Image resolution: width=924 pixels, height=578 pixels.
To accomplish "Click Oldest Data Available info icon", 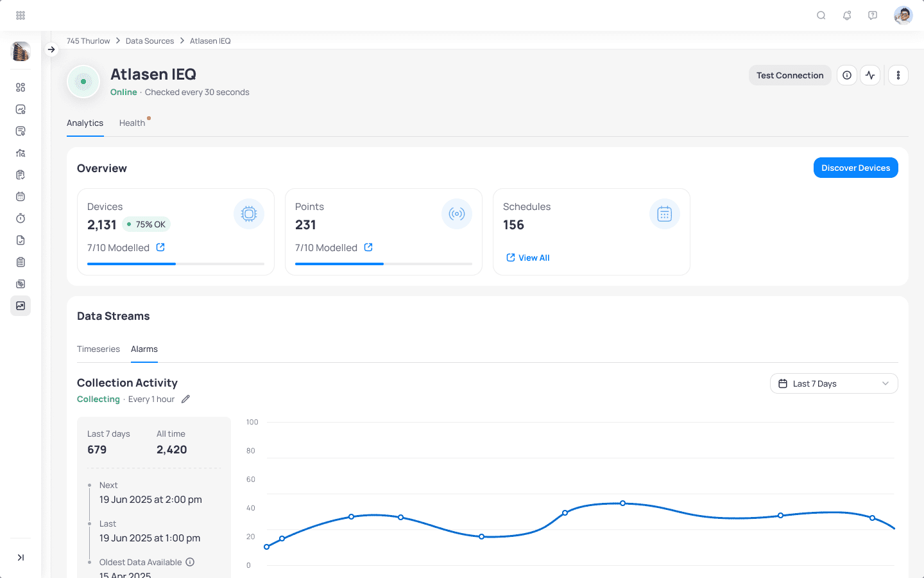I will [x=190, y=562].
